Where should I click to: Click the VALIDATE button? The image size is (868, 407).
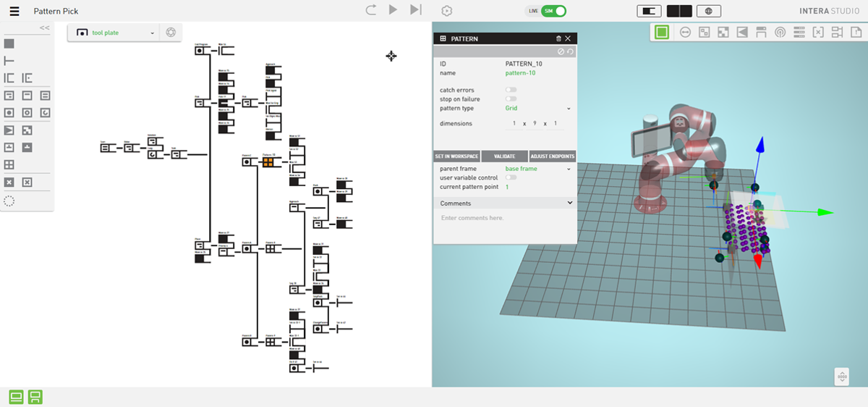(504, 156)
